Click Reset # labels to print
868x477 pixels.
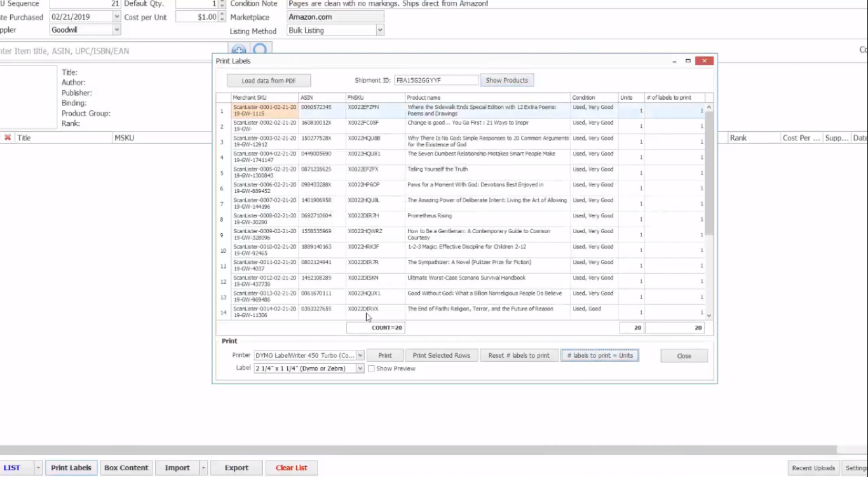pyautogui.click(x=519, y=356)
